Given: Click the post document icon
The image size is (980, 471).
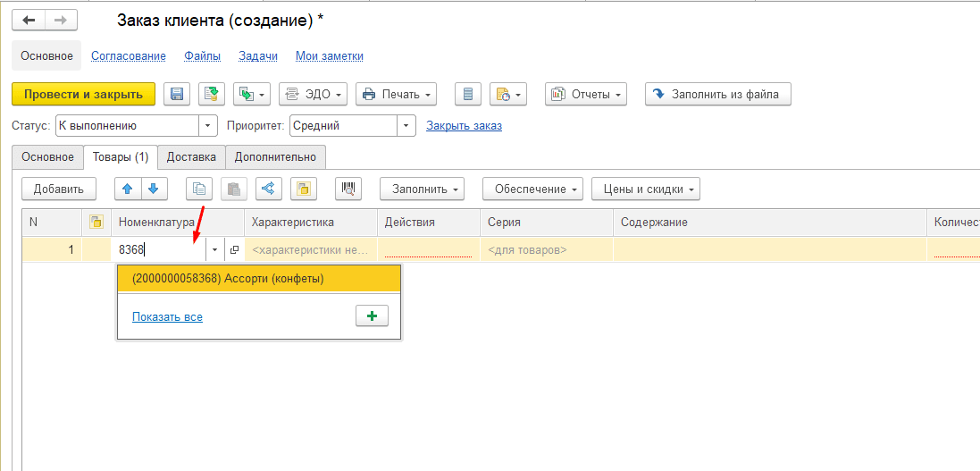Looking at the screenshot, I should 212,94.
